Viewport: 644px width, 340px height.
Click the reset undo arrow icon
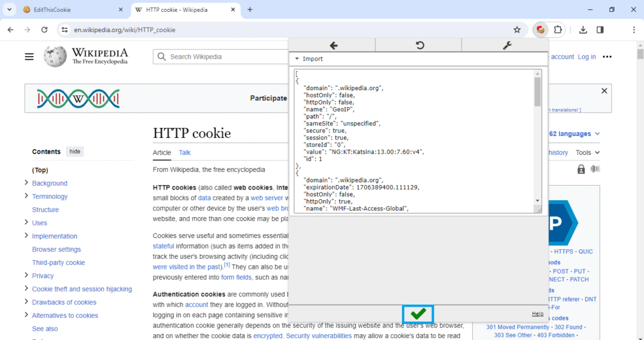419,45
